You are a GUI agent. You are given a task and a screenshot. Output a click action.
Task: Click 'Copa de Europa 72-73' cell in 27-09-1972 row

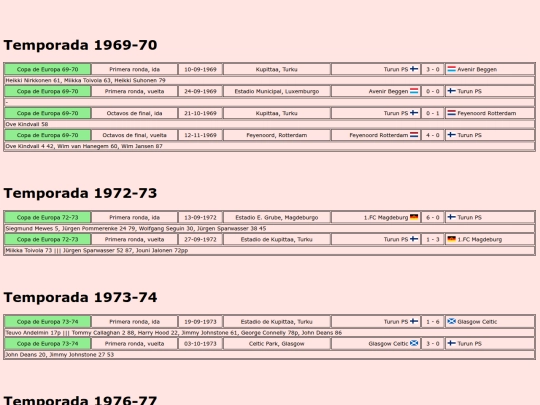48,239
